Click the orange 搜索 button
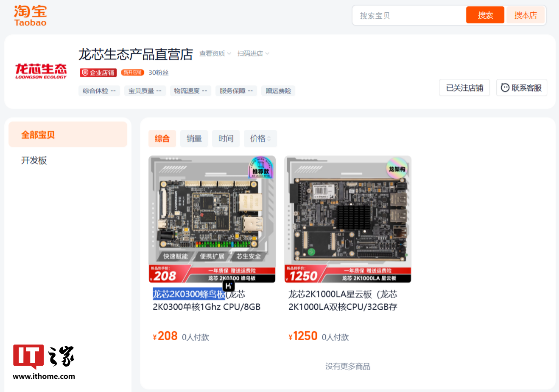The image size is (559, 392). pyautogui.click(x=485, y=15)
